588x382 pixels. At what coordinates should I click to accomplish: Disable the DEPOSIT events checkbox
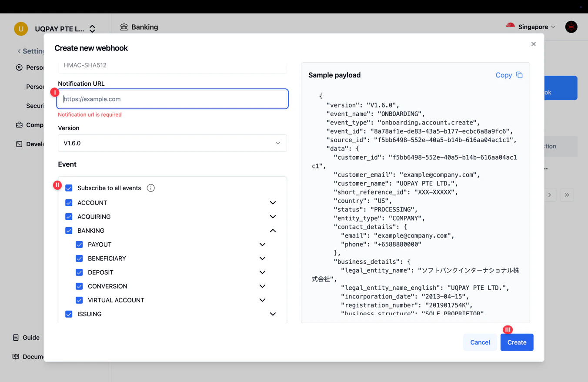coord(79,272)
